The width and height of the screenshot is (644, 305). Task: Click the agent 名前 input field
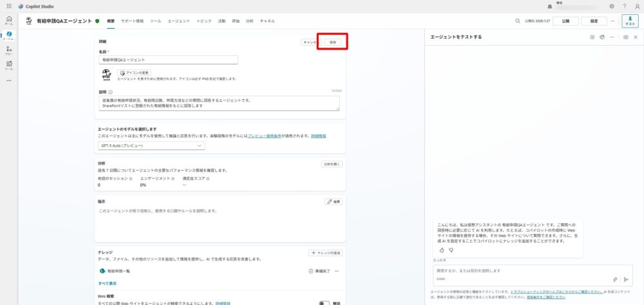[x=167, y=60]
